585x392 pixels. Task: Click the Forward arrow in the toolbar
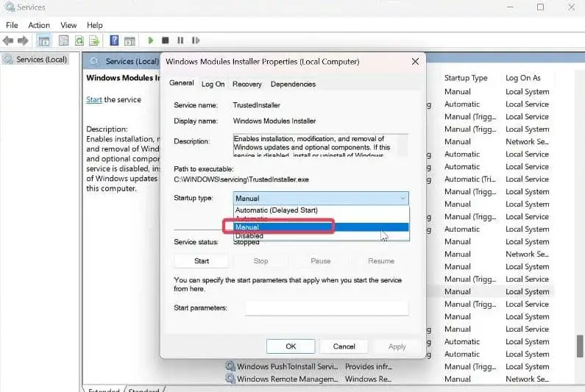(x=23, y=40)
